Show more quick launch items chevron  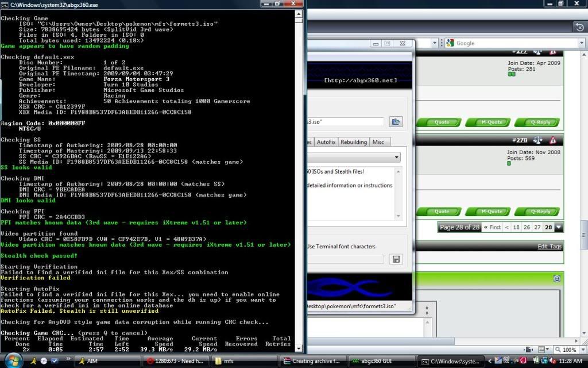pos(68,359)
